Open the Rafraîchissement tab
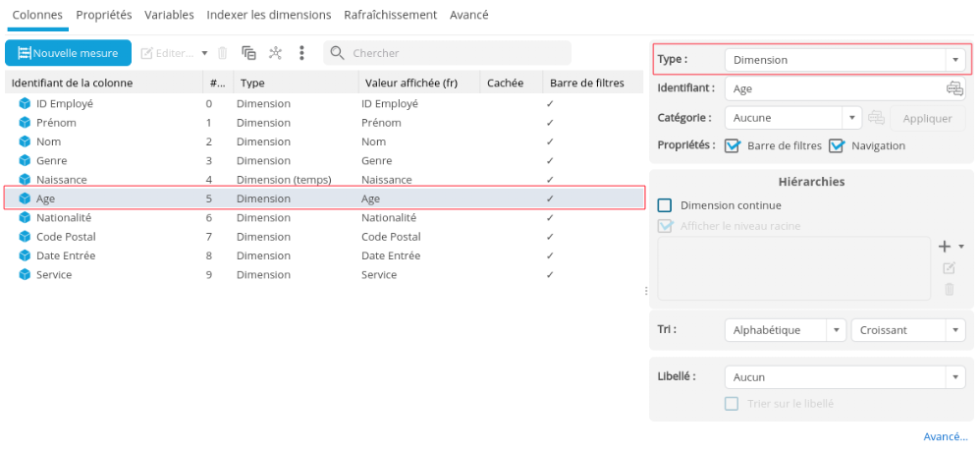 pyautogui.click(x=390, y=15)
